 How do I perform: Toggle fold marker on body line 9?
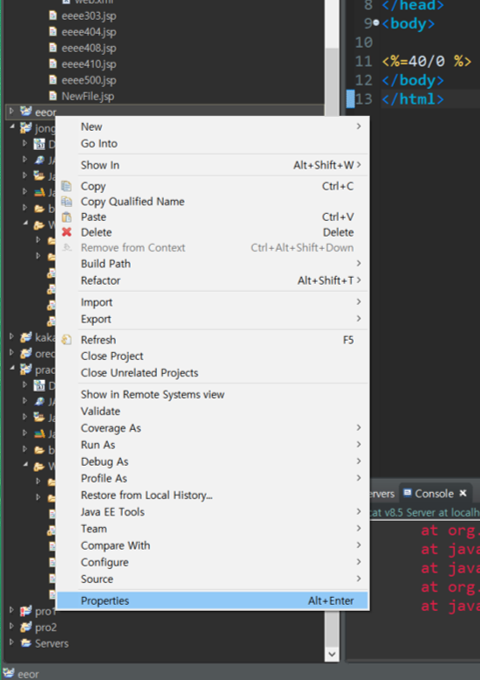point(376,23)
